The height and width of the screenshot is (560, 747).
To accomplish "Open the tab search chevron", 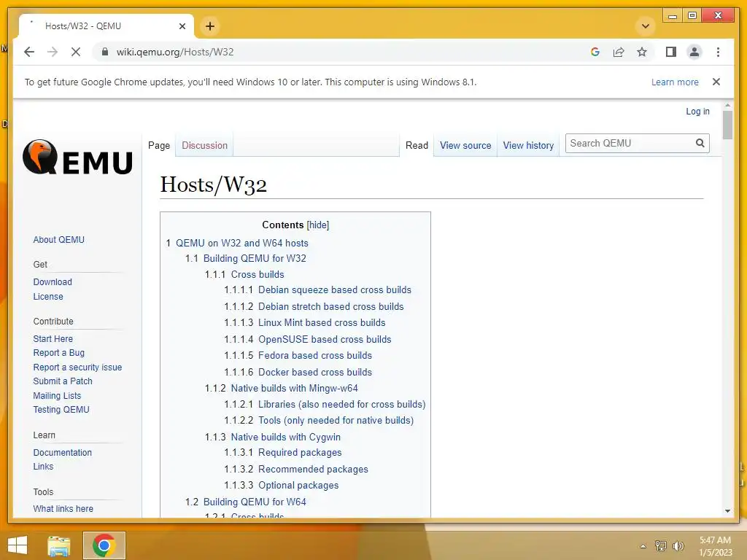I will [646, 26].
